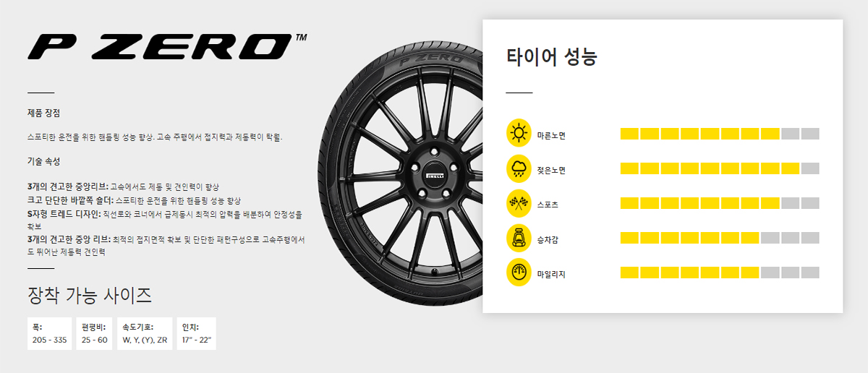Click the ride comfort (승차감) seat icon

(x=519, y=238)
